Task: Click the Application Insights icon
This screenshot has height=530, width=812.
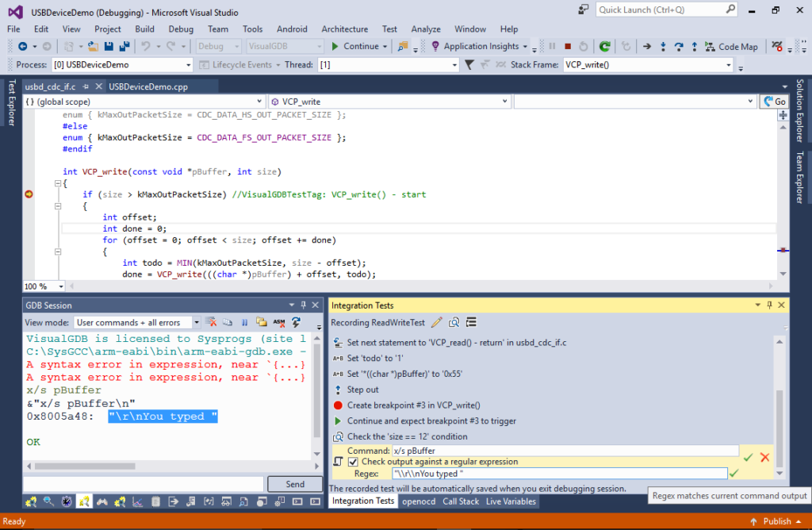Action: (435, 46)
